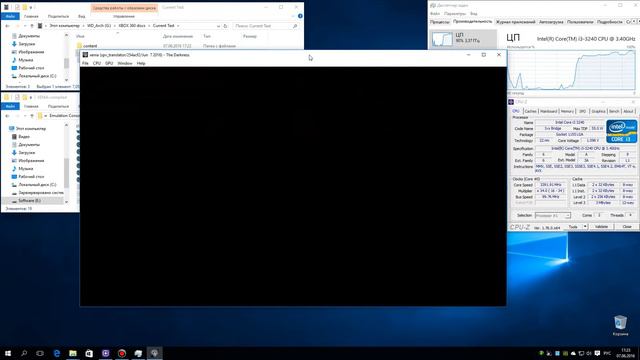Screen dimensions: 640x360
Task: Open the Window menu in xenia
Action: tap(125, 63)
